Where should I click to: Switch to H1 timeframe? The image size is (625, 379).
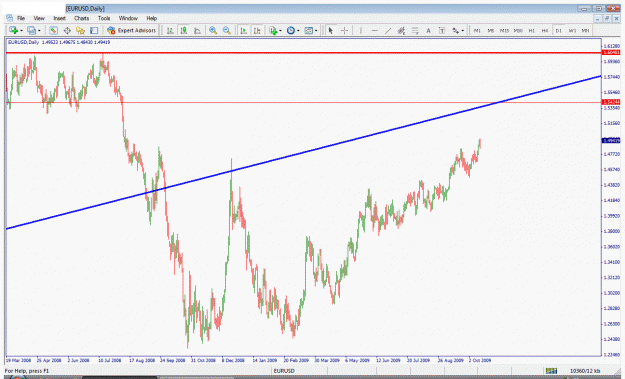tap(531, 30)
